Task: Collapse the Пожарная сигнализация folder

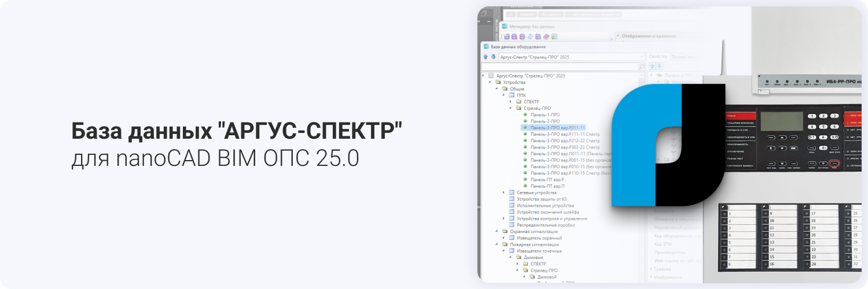Action: tap(496, 244)
